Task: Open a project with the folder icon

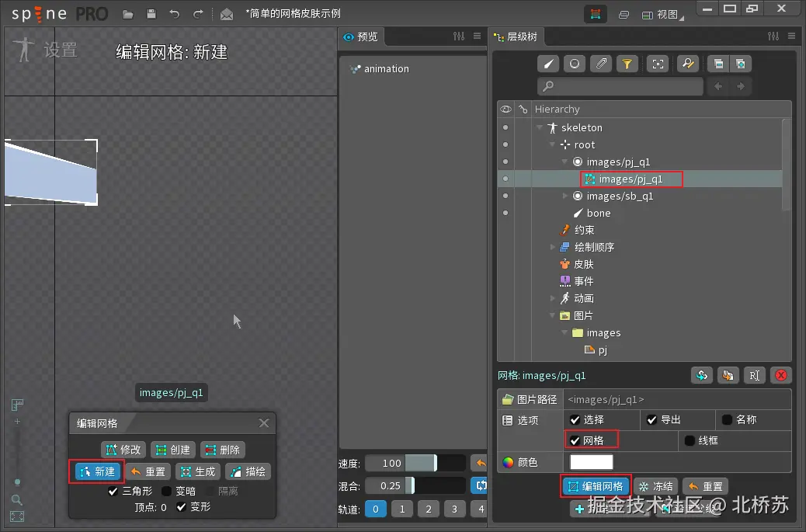Action: (128, 15)
